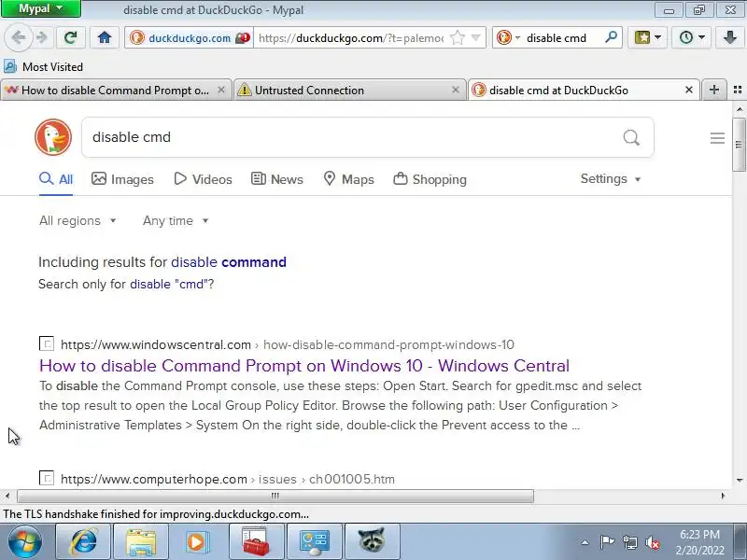Open the History clock button
Image resolution: width=747 pixels, height=560 pixels.
click(x=686, y=37)
